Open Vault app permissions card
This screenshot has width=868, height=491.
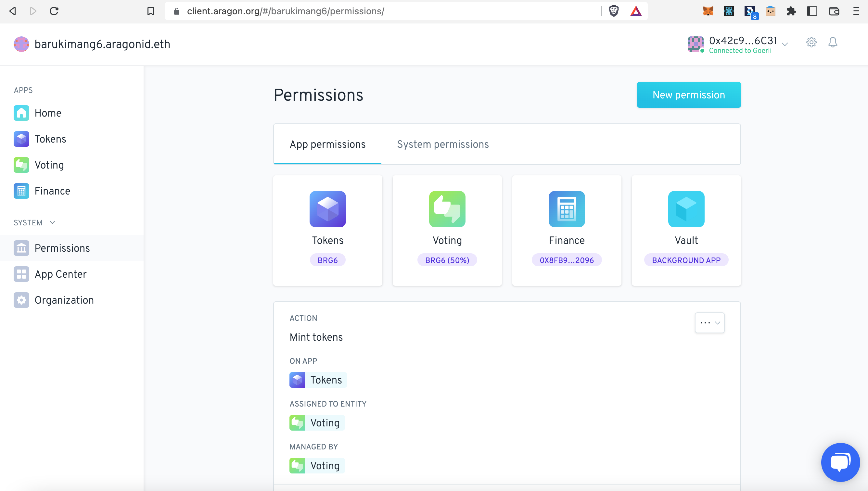(x=686, y=231)
